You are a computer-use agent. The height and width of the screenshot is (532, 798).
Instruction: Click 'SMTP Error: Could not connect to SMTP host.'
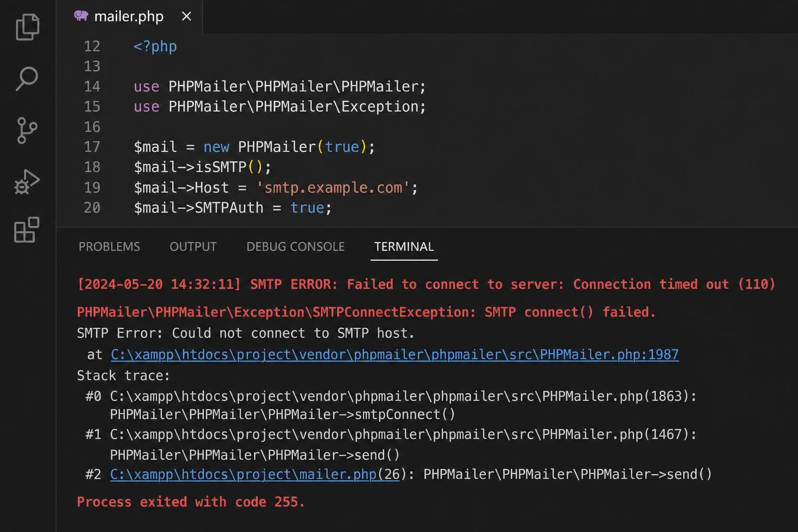coord(246,333)
